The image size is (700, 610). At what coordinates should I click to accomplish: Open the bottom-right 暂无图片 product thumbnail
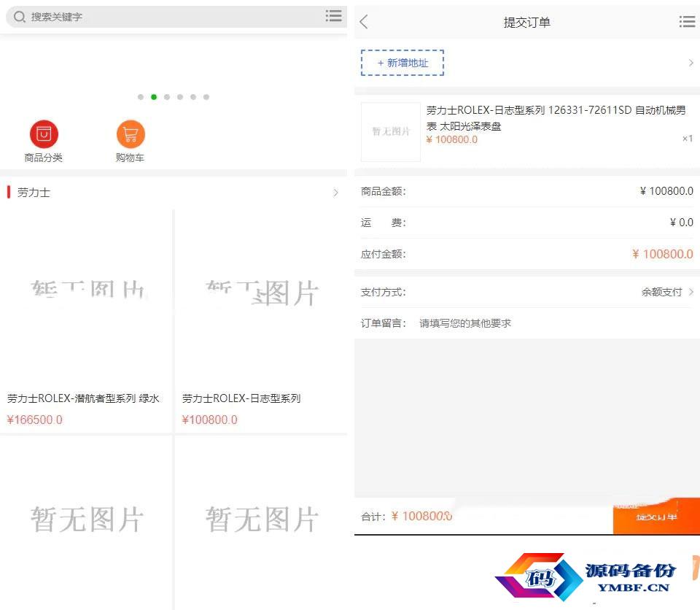pyautogui.click(x=261, y=523)
